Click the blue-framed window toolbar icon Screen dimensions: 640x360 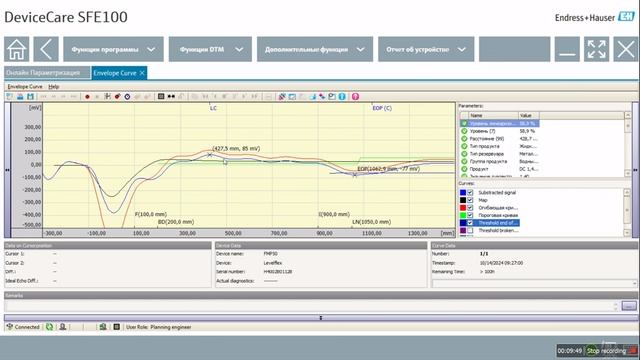(292, 97)
